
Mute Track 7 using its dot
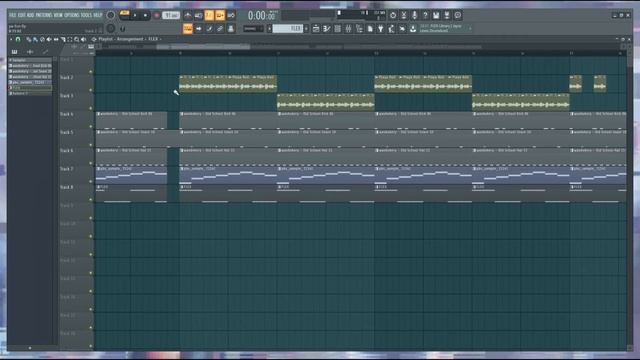[x=91, y=181]
